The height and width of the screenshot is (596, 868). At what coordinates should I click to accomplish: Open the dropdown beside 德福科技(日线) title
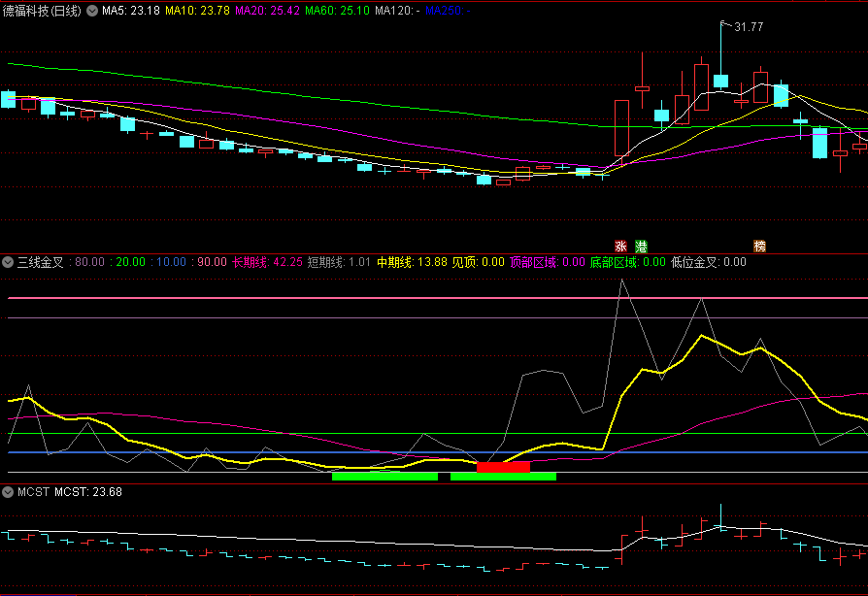tap(92, 11)
